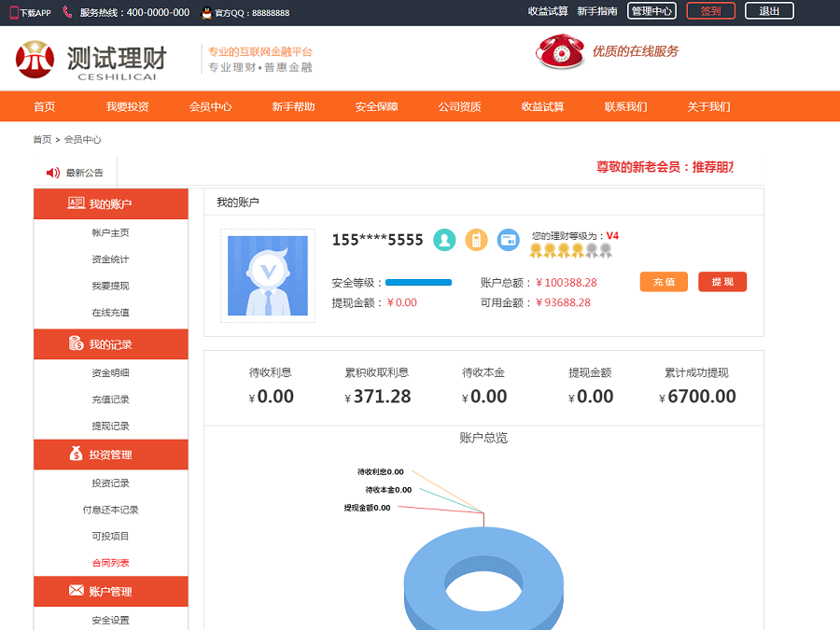
Task: Click the red telephone online service icon
Action: [x=559, y=52]
